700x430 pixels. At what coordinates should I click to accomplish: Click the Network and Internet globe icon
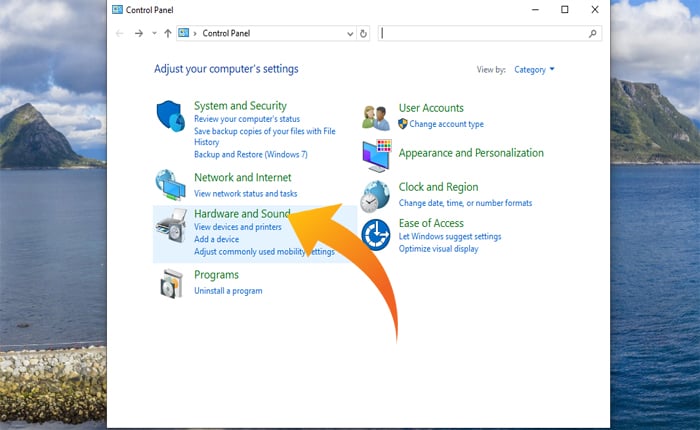click(x=171, y=184)
